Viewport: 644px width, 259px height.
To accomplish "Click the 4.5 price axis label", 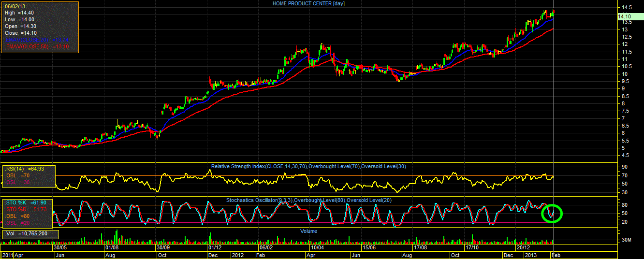I will (626, 156).
